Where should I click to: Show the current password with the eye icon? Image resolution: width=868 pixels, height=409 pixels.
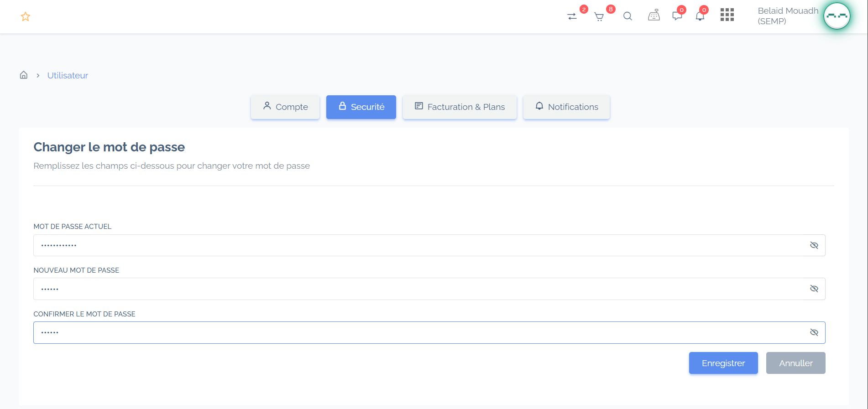pyautogui.click(x=814, y=245)
